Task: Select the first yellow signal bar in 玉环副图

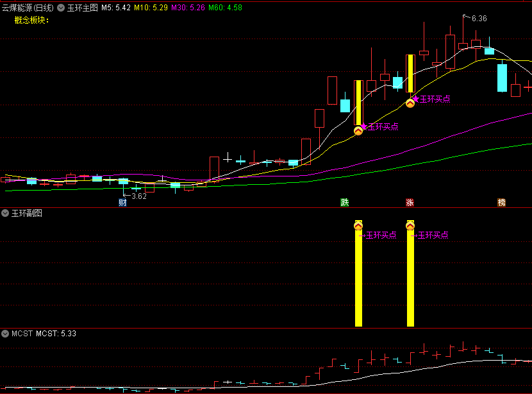Action: (359, 274)
